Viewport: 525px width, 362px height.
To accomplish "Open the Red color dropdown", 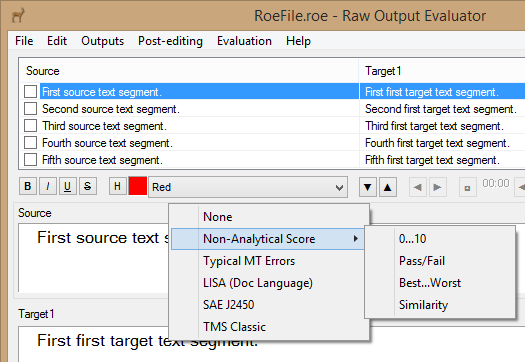I will tap(248, 187).
